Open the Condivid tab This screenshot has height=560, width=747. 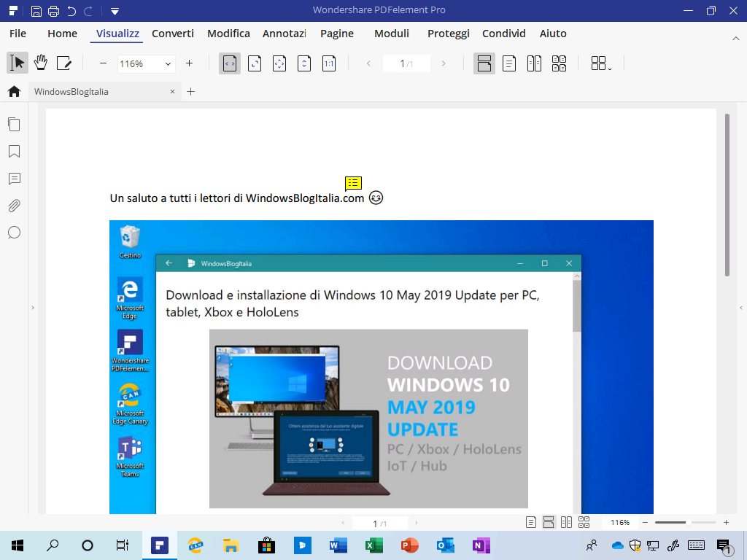point(503,34)
